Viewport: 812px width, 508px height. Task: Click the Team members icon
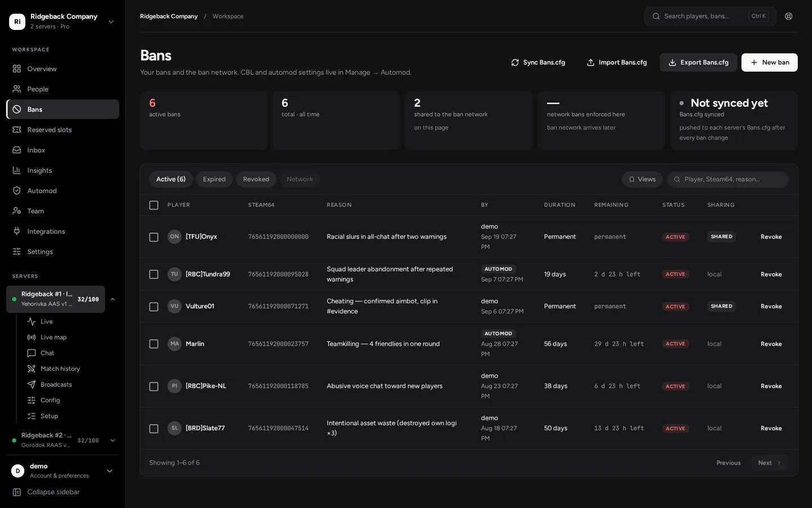coord(17,211)
